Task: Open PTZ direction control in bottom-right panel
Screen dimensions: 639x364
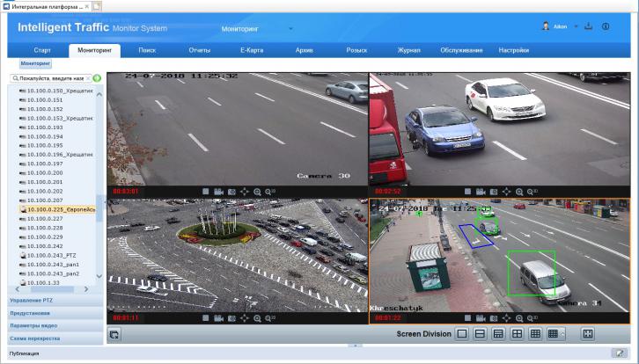Action: pos(506,317)
